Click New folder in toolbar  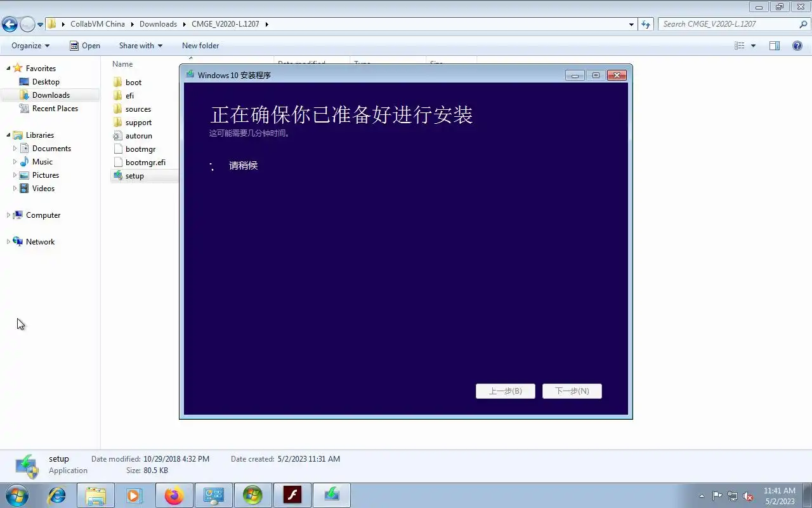(x=200, y=46)
